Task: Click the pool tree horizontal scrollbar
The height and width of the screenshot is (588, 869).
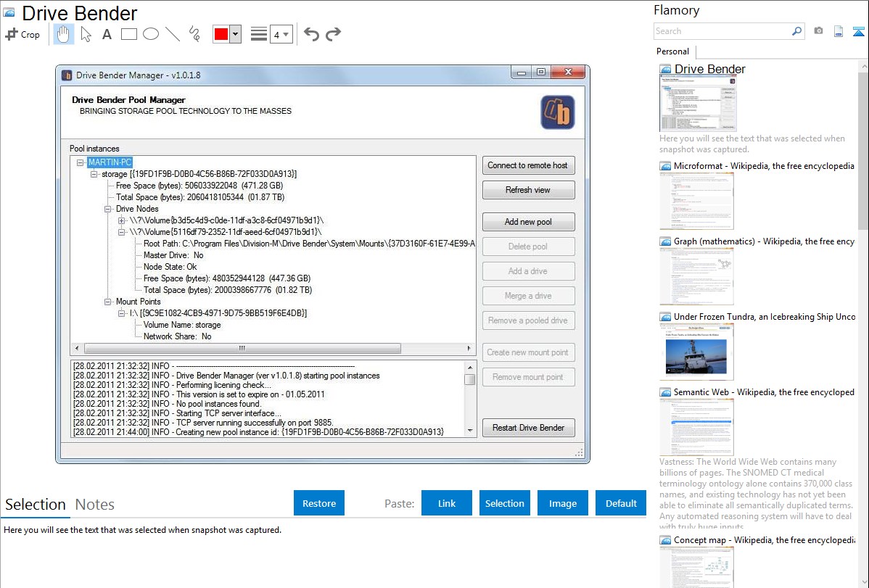Action: point(242,349)
